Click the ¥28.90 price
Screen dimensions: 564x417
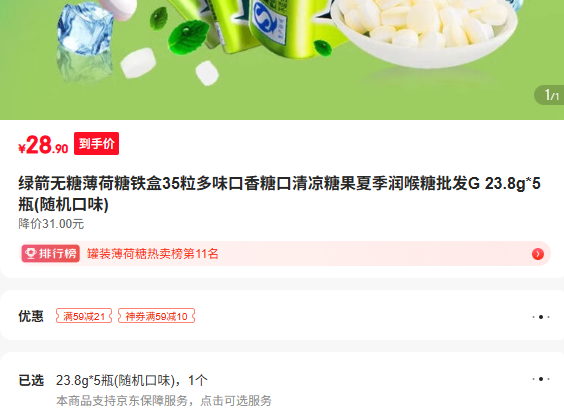tap(43, 145)
